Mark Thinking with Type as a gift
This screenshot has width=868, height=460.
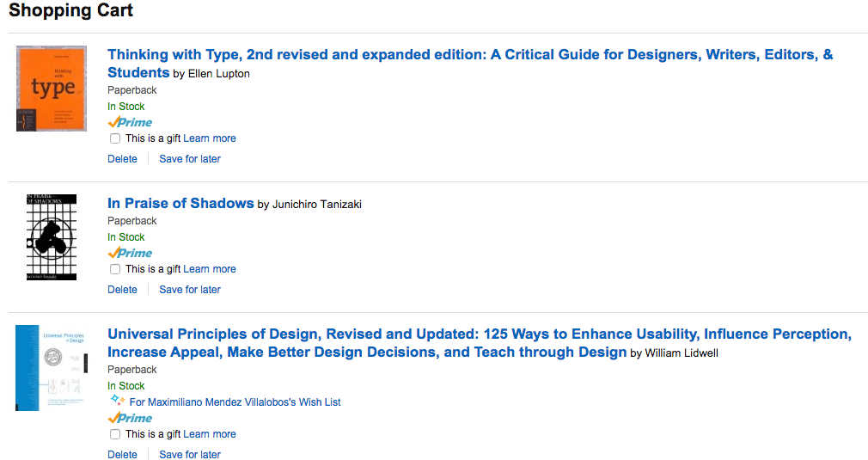coord(115,138)
